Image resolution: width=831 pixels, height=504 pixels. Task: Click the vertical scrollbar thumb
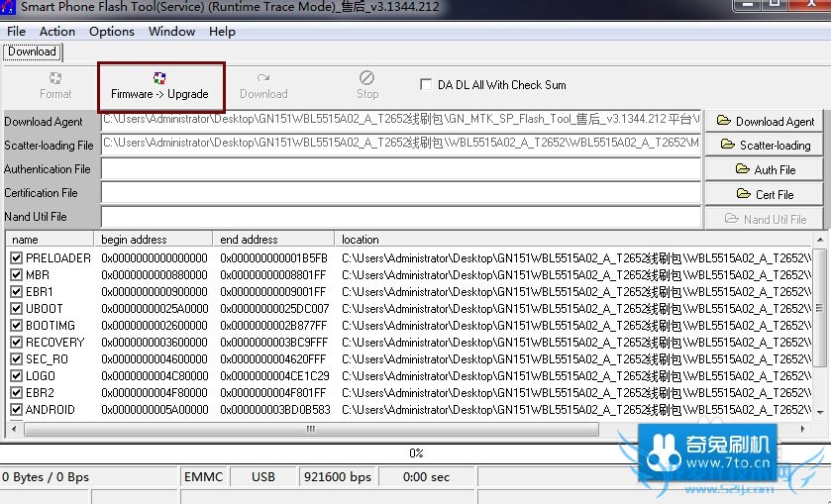point(819,307)
